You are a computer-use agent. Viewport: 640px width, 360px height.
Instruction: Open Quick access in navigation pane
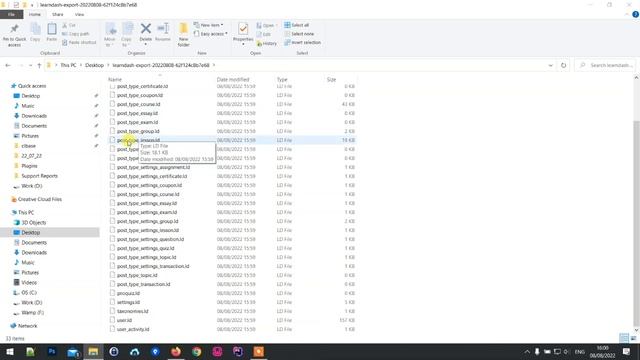click(32, 86)
